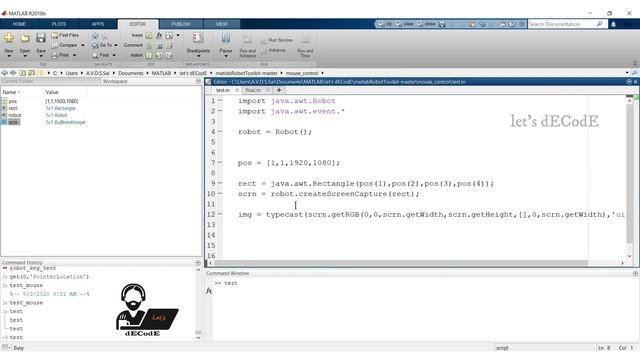Click the browse for folder icon

tap(31, 73)
